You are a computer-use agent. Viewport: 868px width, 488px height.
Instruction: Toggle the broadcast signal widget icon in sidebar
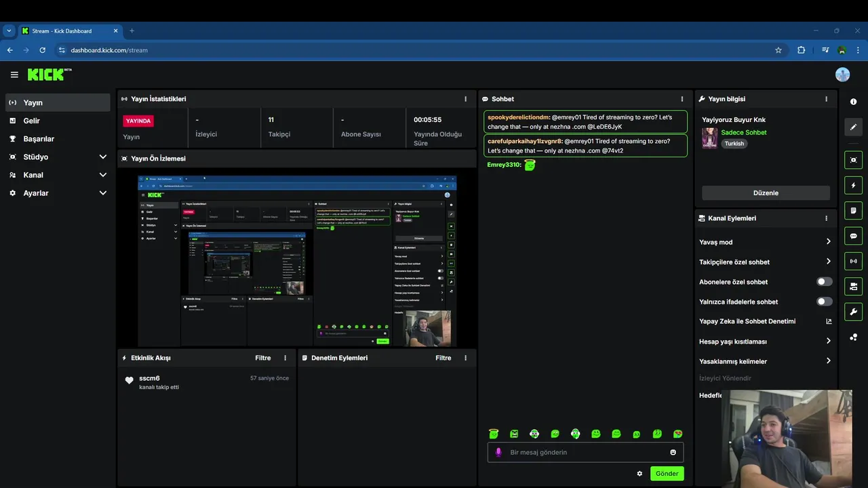853,261
